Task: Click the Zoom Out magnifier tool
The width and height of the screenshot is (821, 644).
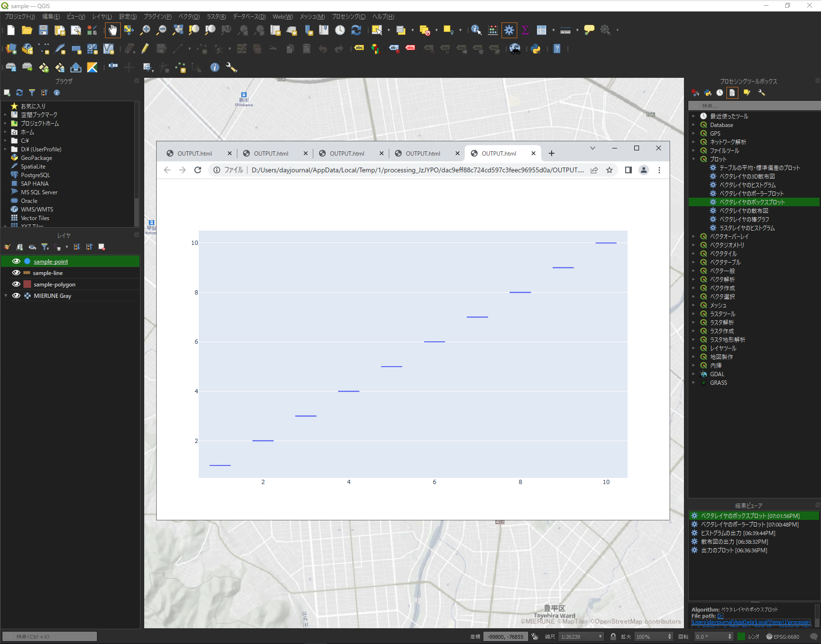Action: click(161, 31)
